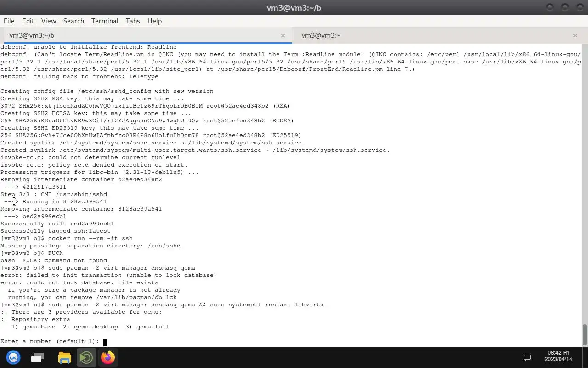Click 'Creating config file /etc/ssh/sshd_config with new version'
Screen dimensions: 588x368
coord(107,91)
